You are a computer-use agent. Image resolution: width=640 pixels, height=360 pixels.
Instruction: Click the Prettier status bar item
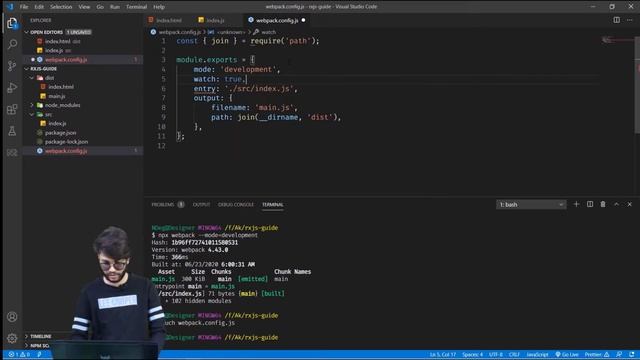click(597, 354)
